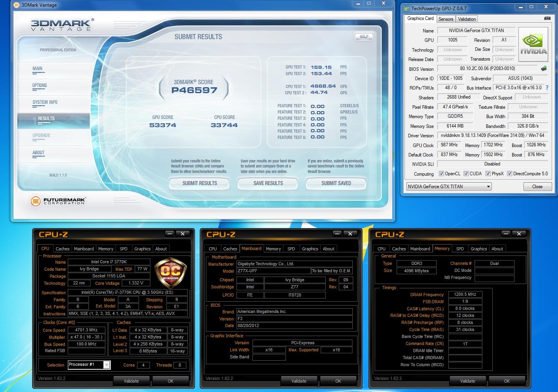This screenshot has width=558, height=392.
Task: Click the GPU TEST 1 value 159.15
Action: click(321, 67)
